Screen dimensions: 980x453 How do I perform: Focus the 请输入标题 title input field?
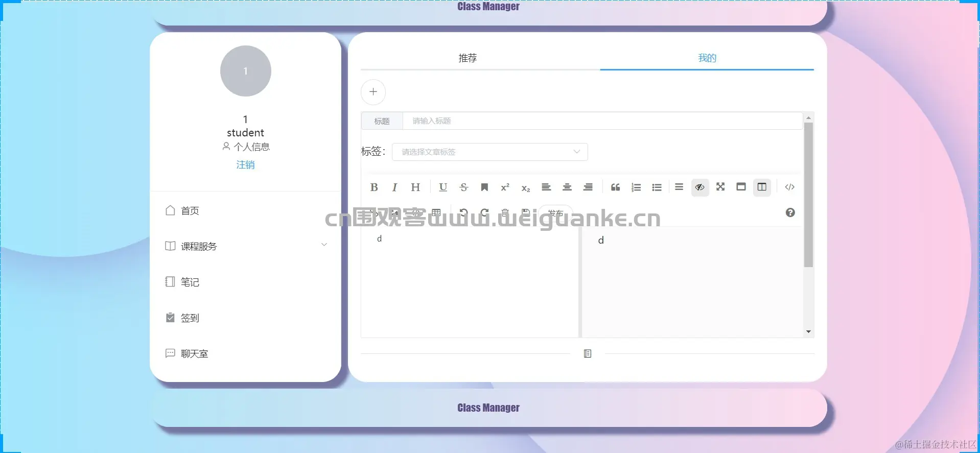click(602, 121)
